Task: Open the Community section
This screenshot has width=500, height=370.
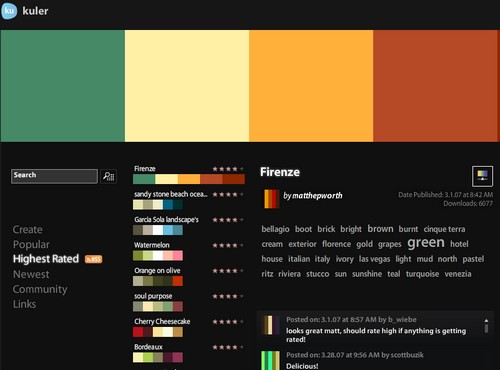Action: click(x=40, y=289)
